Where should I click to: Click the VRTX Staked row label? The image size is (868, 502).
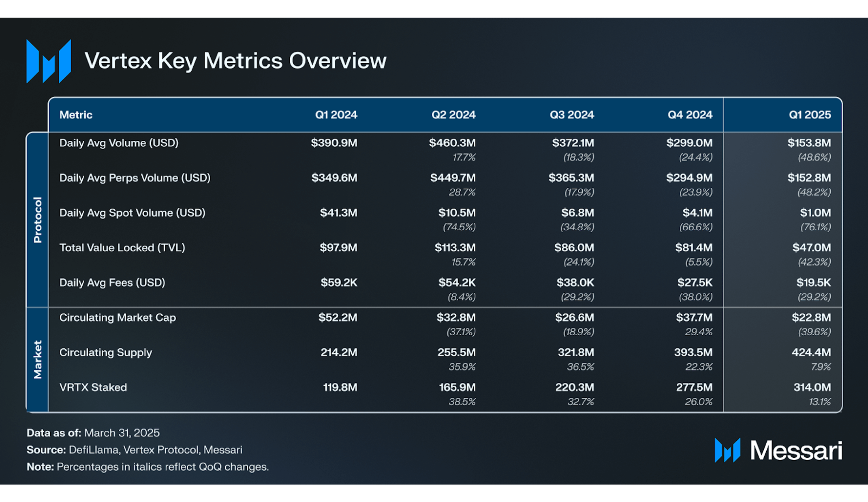(93, 387)
